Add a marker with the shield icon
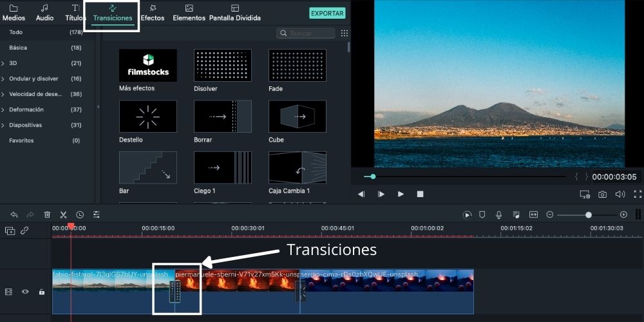Screen dimensions: 644x322 [x=482, y=214]
